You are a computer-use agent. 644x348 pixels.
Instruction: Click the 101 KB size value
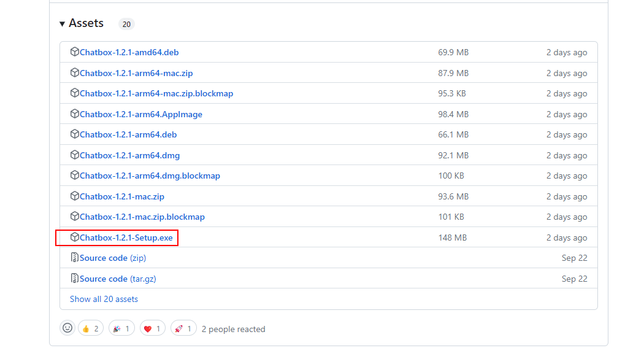pos(451,217)
